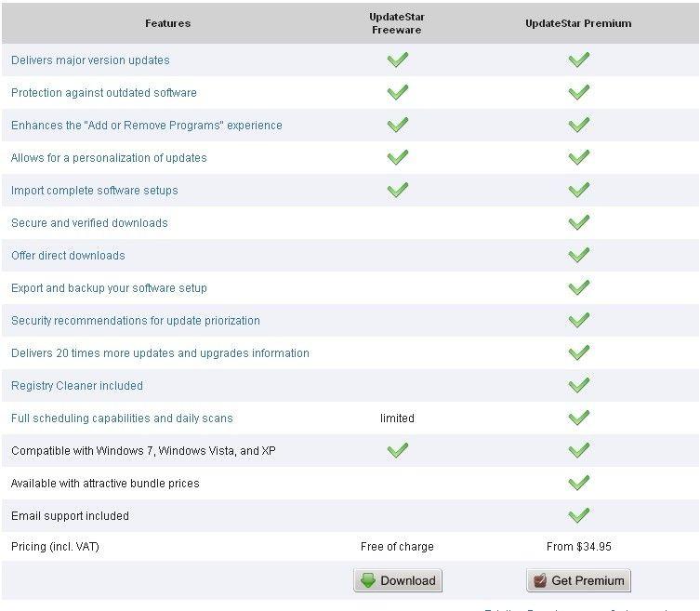Viewport: 700px width, 611px height.
Task: Click Premium checkmark for Registry Cleaner included
Action: [x=578, y=385]
